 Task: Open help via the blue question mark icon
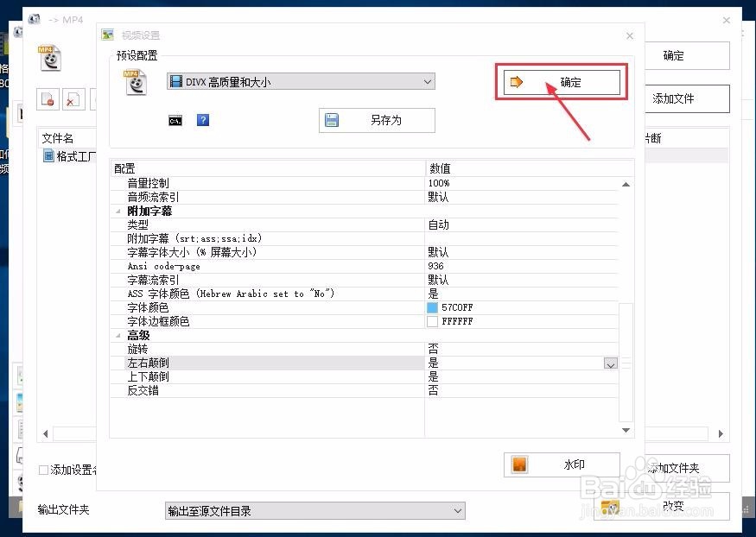pyautogui.click(x=201, y=121)
